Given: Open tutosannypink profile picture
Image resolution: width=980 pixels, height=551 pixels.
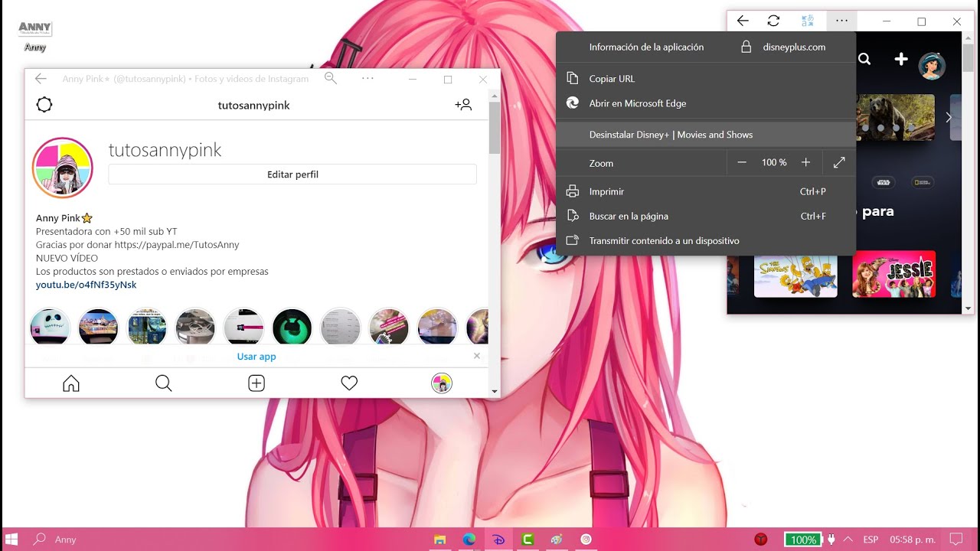Looking at the screenshot, I should pos(62,168).
